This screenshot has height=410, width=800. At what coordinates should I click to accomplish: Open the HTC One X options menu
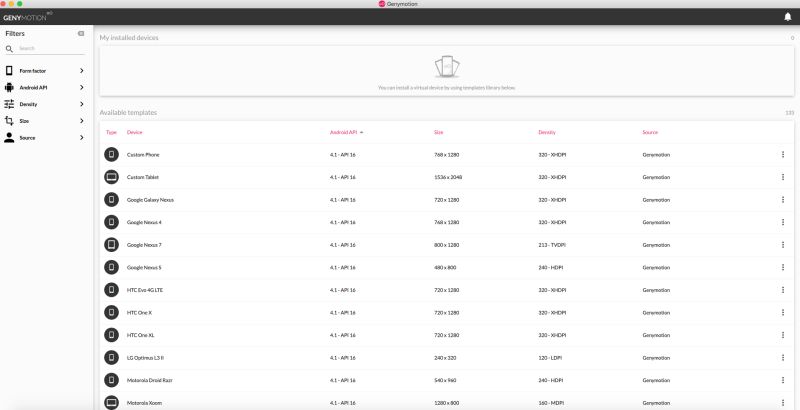point(783,313)
